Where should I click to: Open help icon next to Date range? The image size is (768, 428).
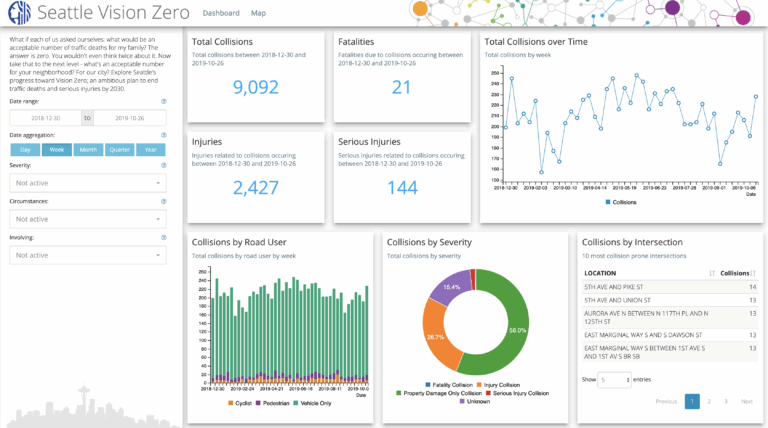point(164,101)
